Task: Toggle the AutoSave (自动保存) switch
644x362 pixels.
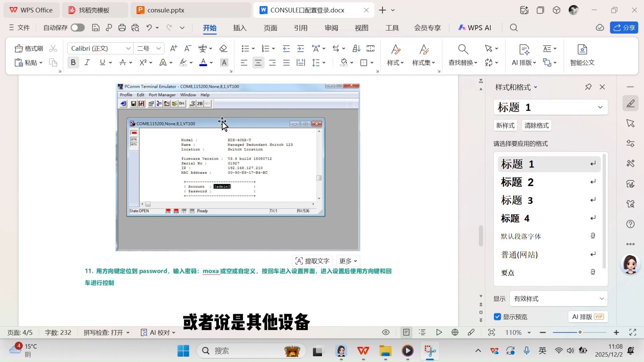Action: click(78, 28)
